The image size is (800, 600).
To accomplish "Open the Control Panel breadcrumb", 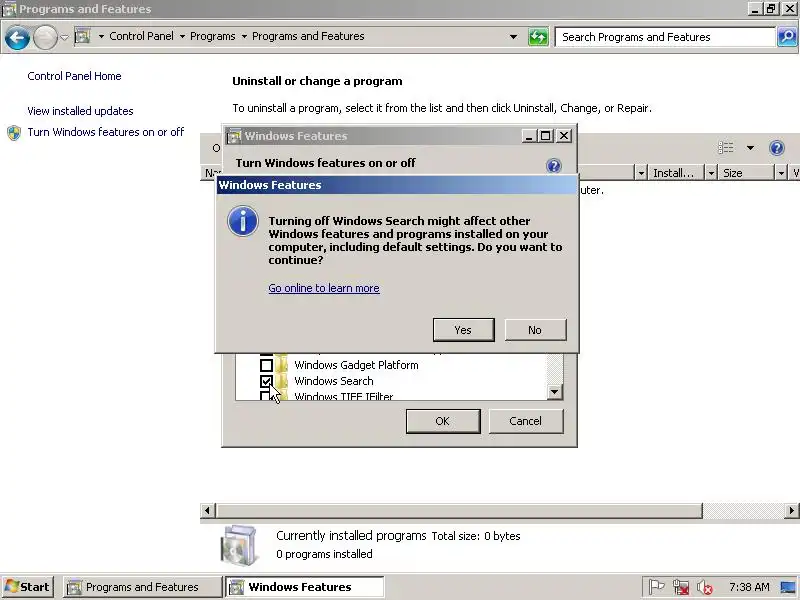I will pos(141,36).
